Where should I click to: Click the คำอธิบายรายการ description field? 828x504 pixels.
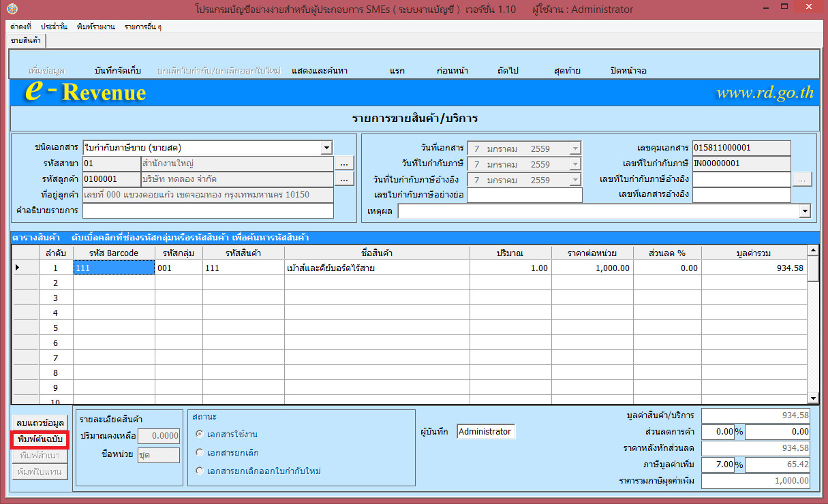click(208, 210)
